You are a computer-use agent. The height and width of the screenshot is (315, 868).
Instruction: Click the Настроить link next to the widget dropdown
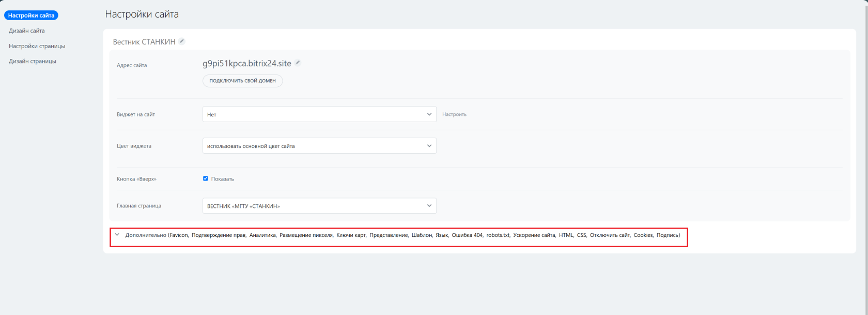point(454,114)
